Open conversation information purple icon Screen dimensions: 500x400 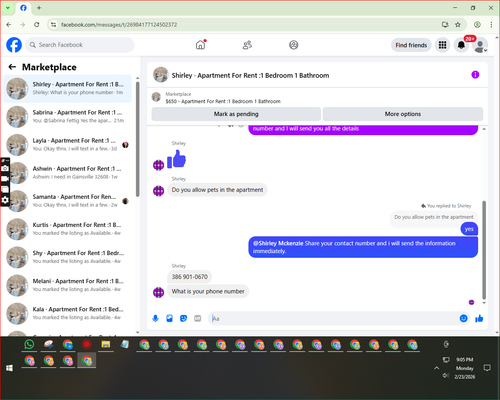click(x=475, y=75)
